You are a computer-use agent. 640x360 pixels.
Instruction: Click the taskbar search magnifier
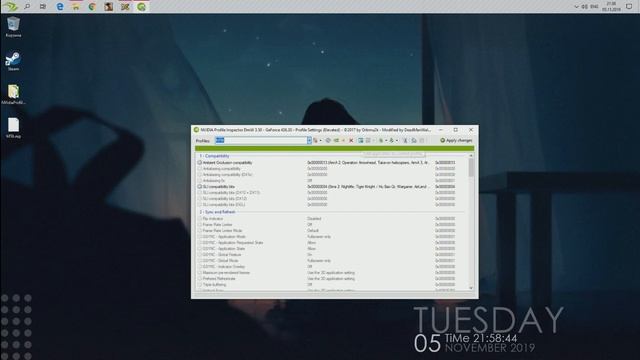point(27,6)
